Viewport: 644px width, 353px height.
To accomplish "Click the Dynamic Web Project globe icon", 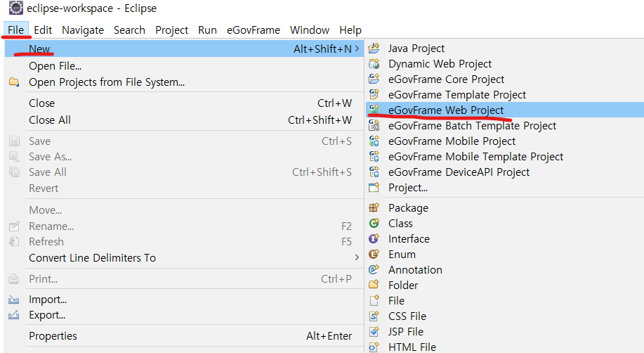I will click(374, 64).
